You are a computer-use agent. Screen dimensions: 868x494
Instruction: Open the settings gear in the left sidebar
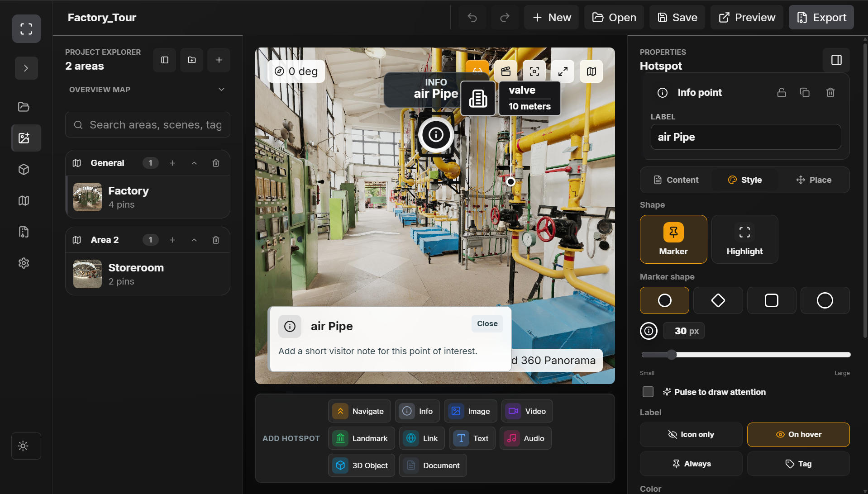(24, 263)
